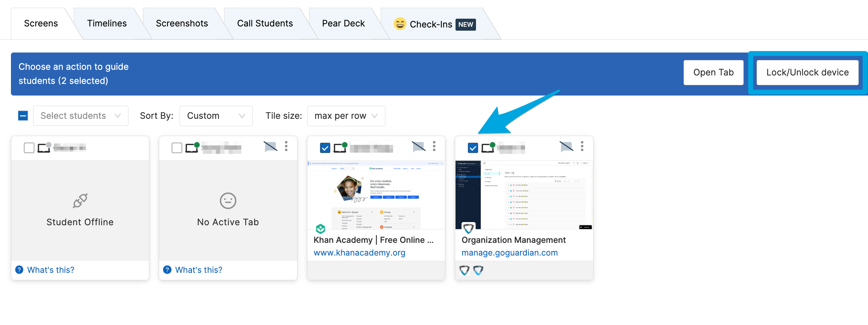Click the three-dot menu on Khan Academy tile
Viewport: 868px width, 325px height.
coord(434,146)
